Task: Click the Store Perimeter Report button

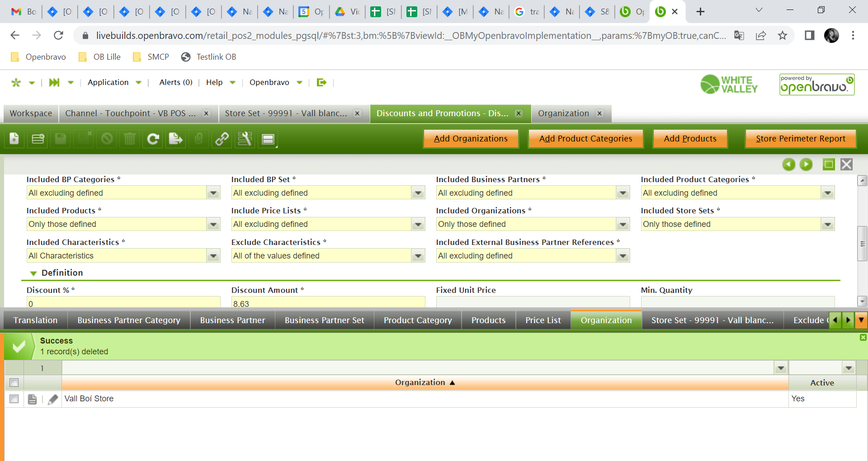Action: (800, 139)
